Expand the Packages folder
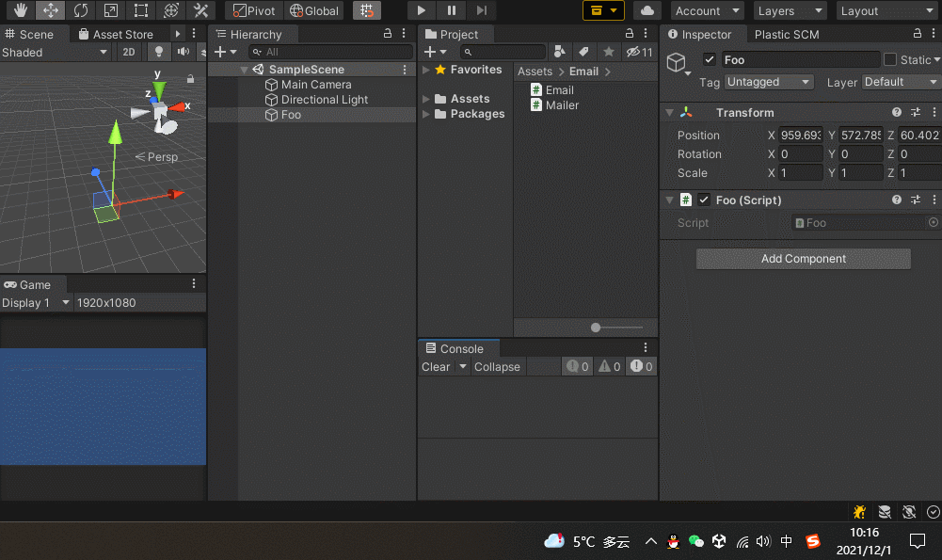Viewport: 942px width, 560px height. (425, 114)
